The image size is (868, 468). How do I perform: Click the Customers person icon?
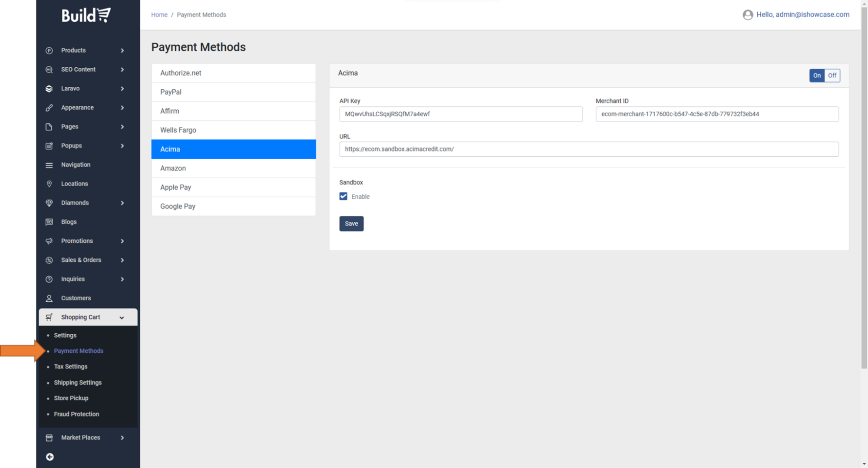point(49,298)
